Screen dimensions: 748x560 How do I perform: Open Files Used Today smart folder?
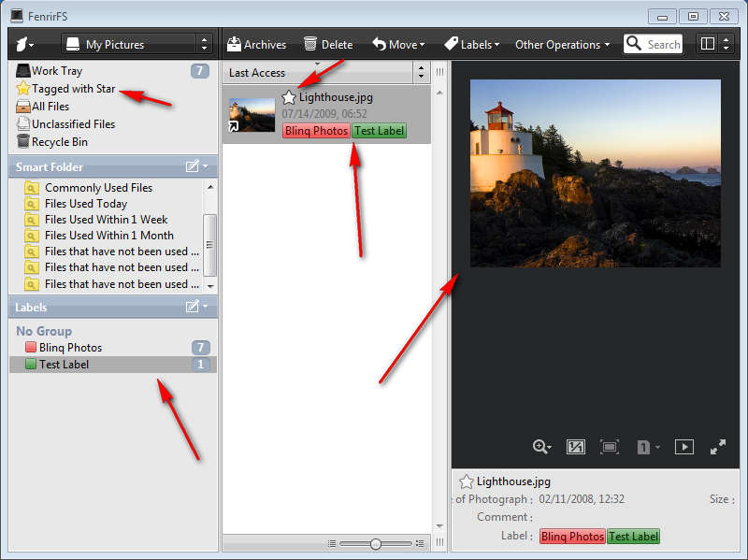86,204
